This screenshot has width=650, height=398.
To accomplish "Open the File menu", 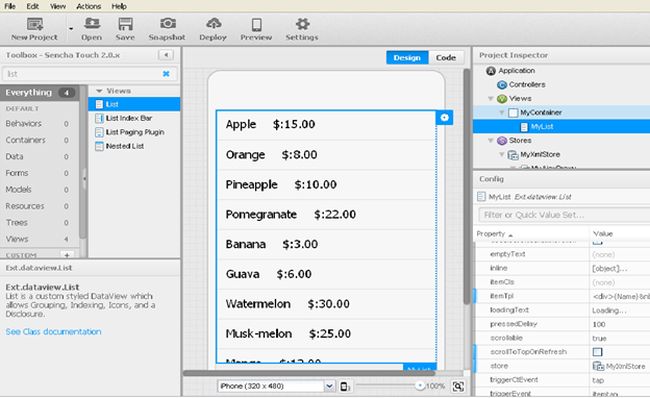I will (x=10, y=6).
